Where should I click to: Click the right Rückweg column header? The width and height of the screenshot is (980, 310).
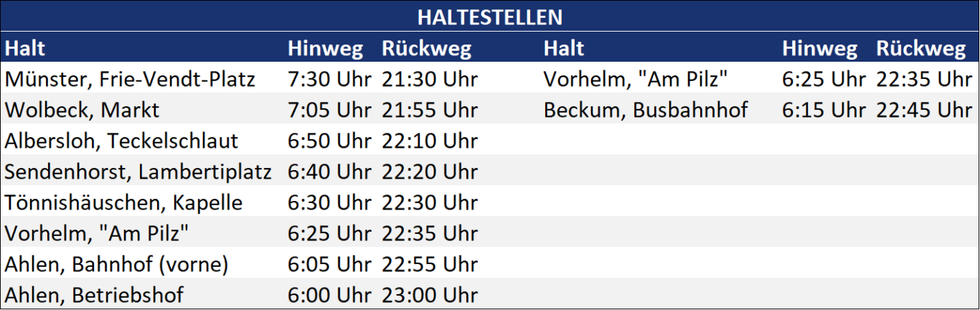click(921, 48)
